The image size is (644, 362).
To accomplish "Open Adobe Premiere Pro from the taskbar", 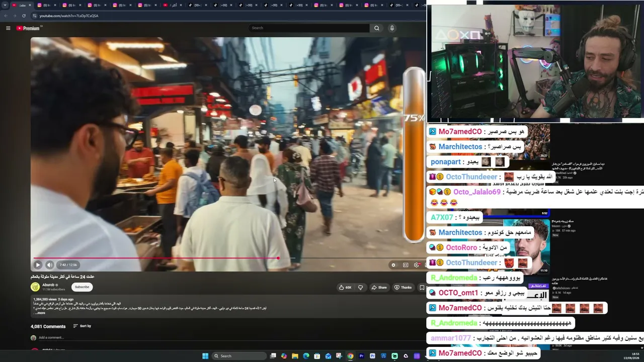I will click(x=362, y=356).
